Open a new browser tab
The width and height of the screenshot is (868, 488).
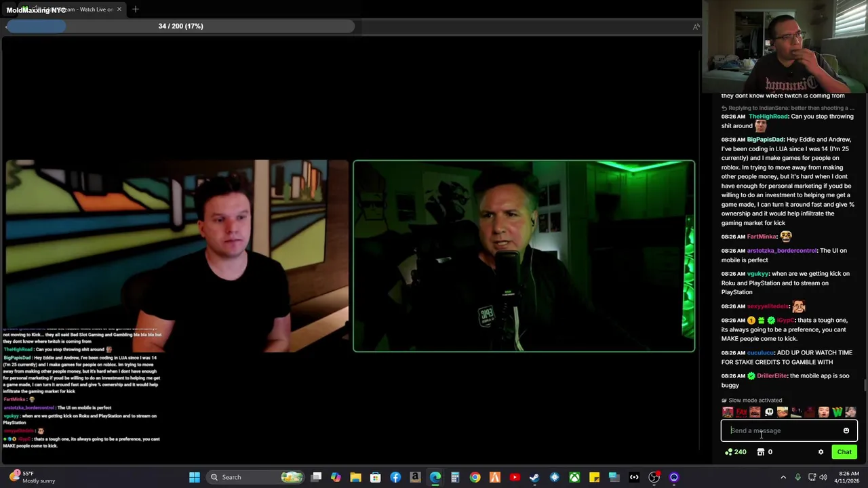point(136,9)
